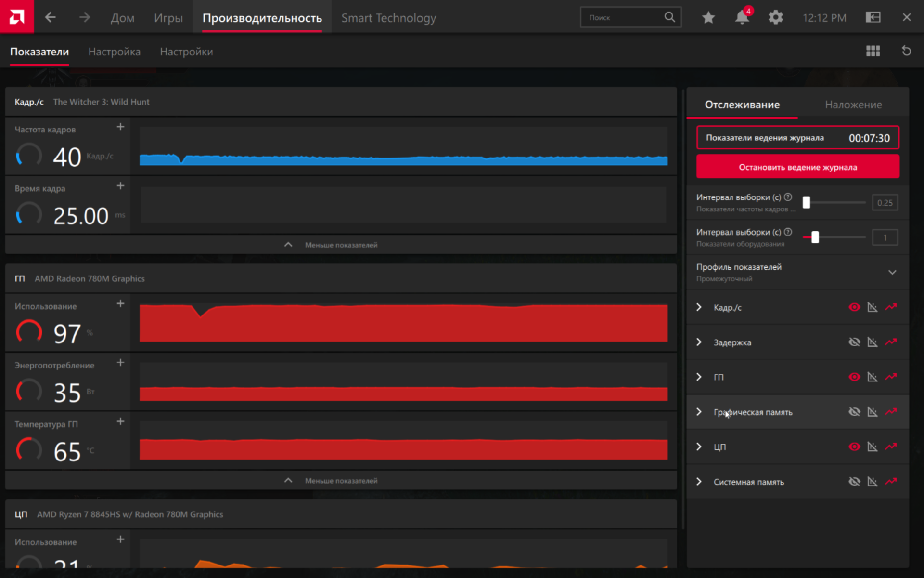Click the metrics panel vertical scrollbar
Viewport: 924px width, 578px height.
(682, 308)
